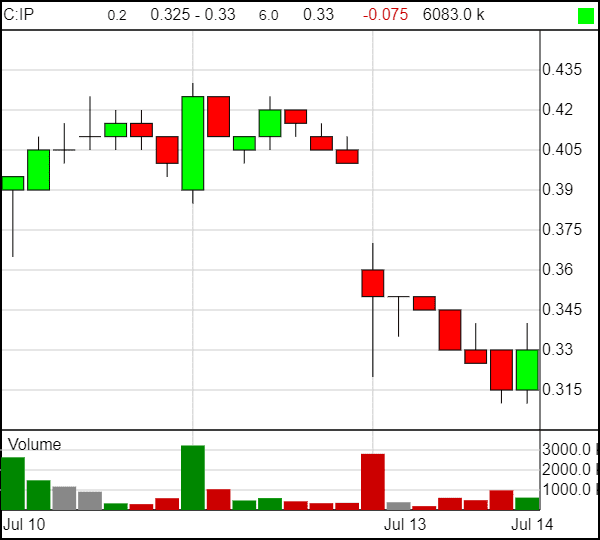This screenshot has height=540, width=600.
Task: Click the 6.0 ask size value
Action: (268, 15)
